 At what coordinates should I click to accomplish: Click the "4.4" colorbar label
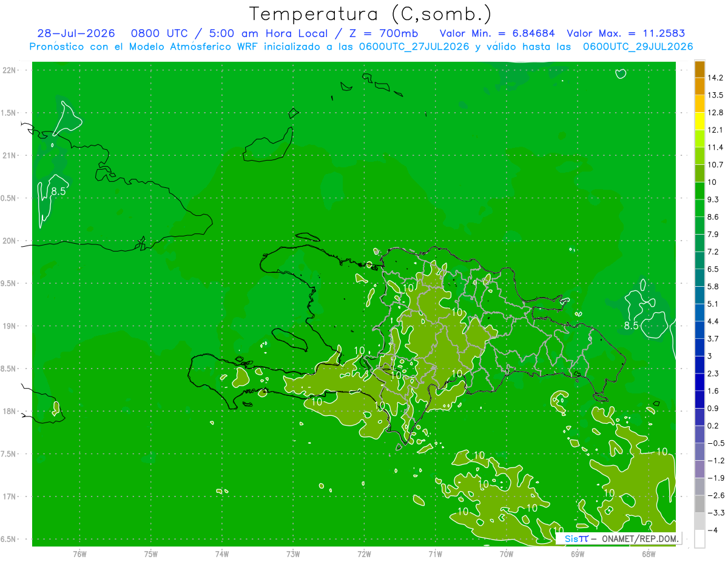(x=713, y=321)
